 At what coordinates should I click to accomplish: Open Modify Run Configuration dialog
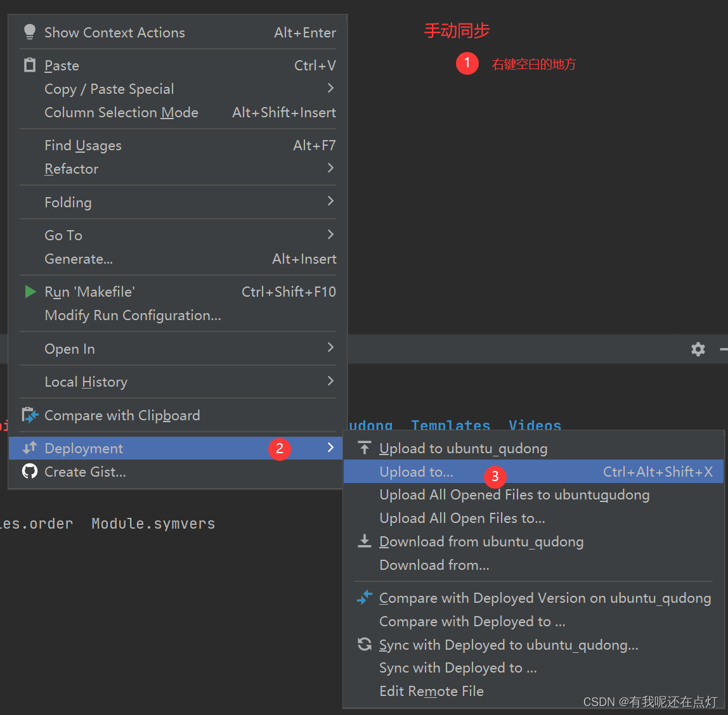pyautogui.click(x=133, y=315)
